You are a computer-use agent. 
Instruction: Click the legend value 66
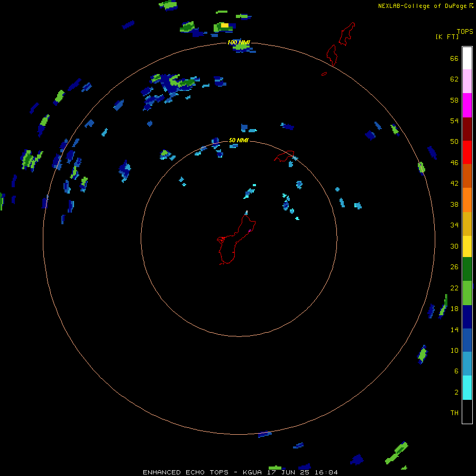454,58
